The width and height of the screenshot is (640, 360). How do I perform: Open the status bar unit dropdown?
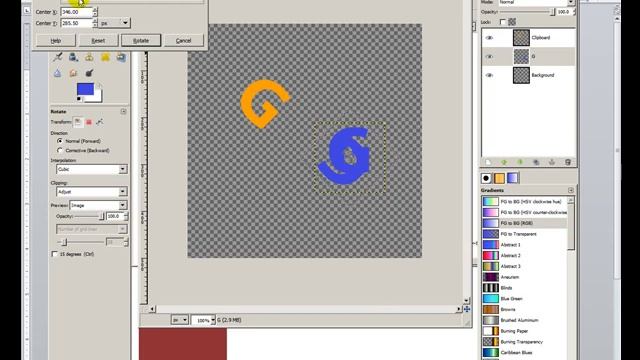(x=180, y=320)
